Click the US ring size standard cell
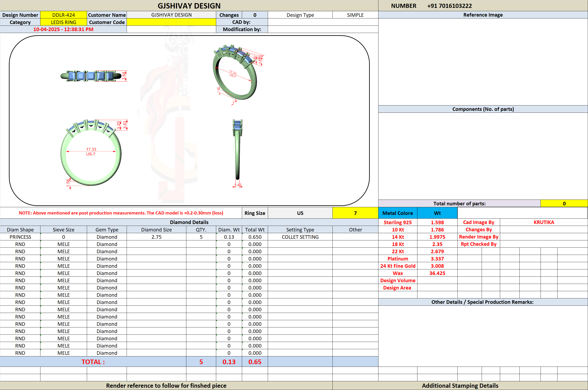Viewport: 588px width, 390px height. coord(300,213)
